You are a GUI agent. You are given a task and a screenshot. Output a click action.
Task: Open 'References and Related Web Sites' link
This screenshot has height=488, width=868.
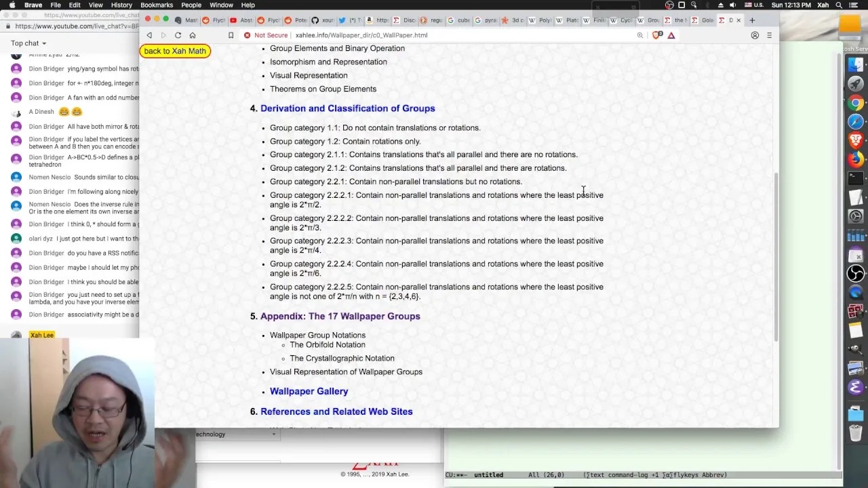(x=336, y=411)
